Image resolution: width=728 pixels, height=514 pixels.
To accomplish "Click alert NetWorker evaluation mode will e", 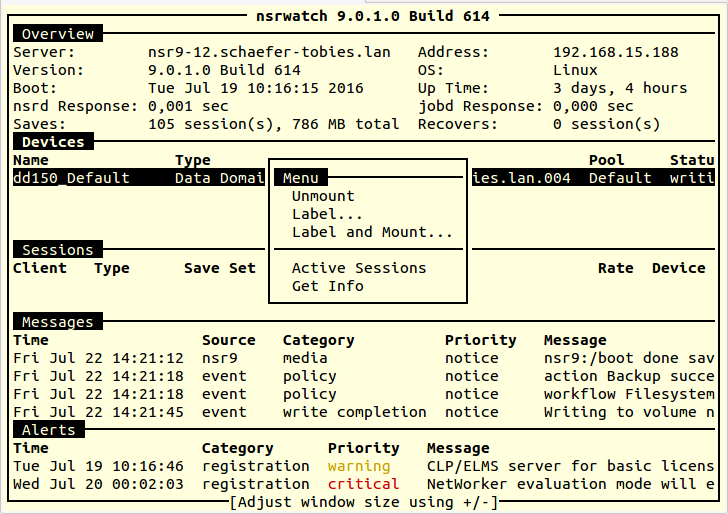I will click(x=571, y=484).
